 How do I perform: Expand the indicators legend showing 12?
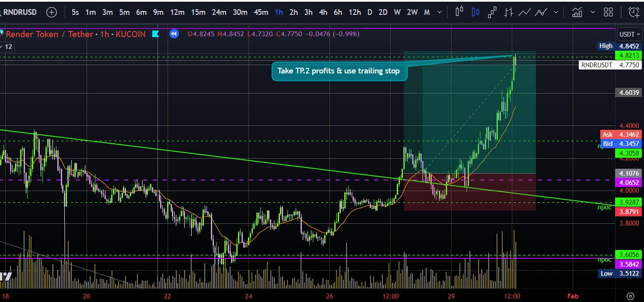point(7,46)
